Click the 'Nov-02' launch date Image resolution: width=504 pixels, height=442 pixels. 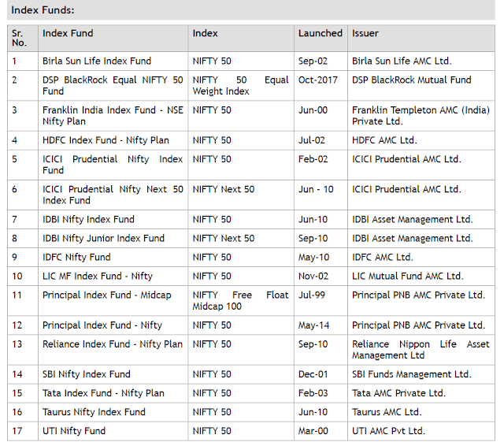pos(313,277)
